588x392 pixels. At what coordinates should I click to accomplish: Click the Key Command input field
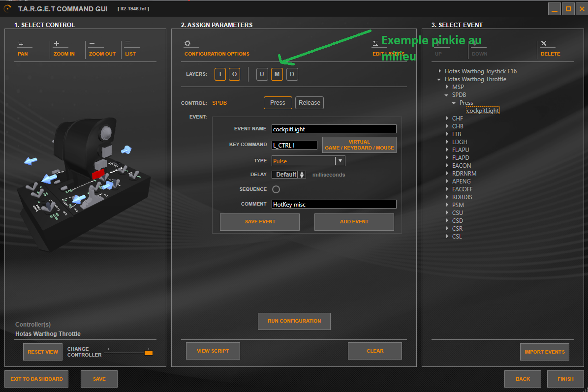point(294,146)
